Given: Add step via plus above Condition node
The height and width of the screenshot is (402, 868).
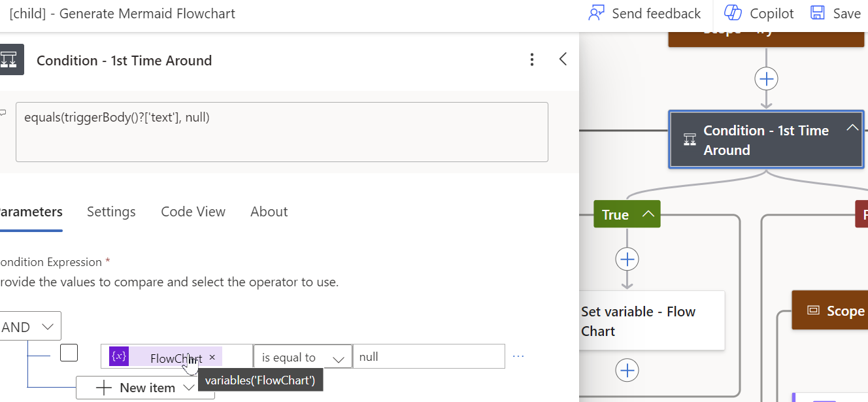Looking at the screenshot, I should coord(766,79).
